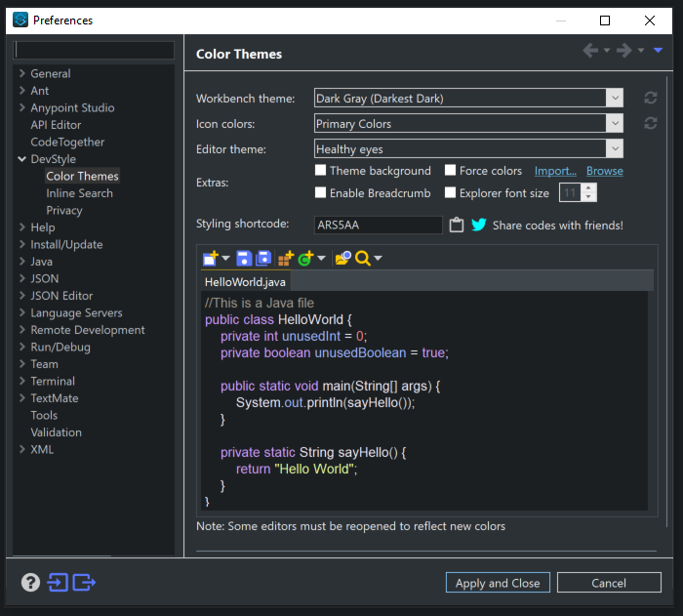
Task: Click the single floppy disk save icon
Action: [244, 259]
